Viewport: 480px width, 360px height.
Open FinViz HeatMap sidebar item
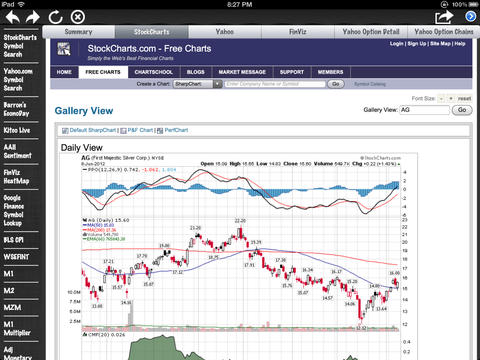coord(17,177)
